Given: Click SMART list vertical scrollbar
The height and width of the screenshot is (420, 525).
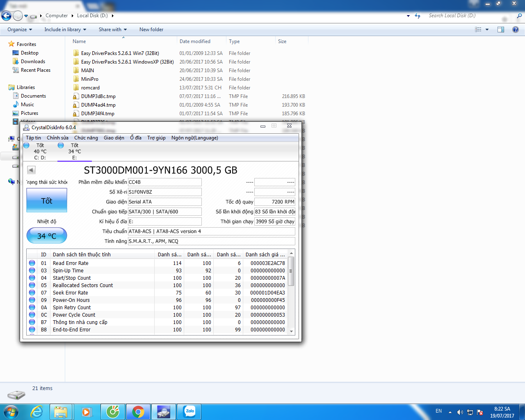Looking at the screenshot, I should [x=291, y=272].
